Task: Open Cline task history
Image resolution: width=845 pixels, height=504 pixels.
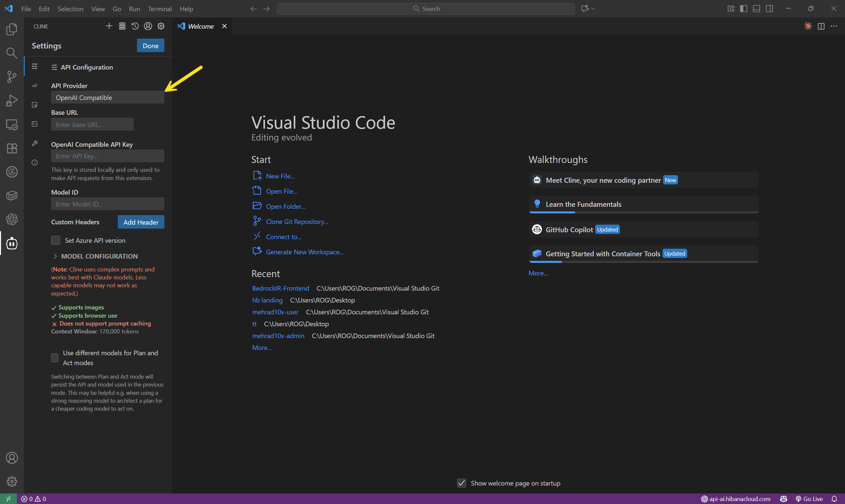Action: pyautogui.click(x=135, y=26)
